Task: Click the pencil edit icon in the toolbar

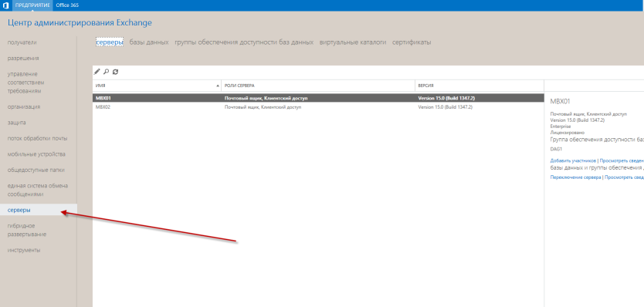Action: pos(97,72)
